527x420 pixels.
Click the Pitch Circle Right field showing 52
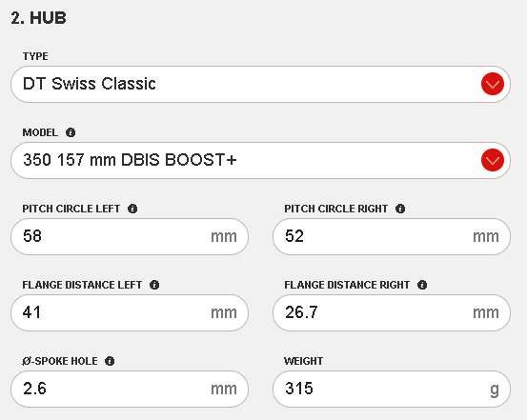pyautogui.click(x=392, y=236)
